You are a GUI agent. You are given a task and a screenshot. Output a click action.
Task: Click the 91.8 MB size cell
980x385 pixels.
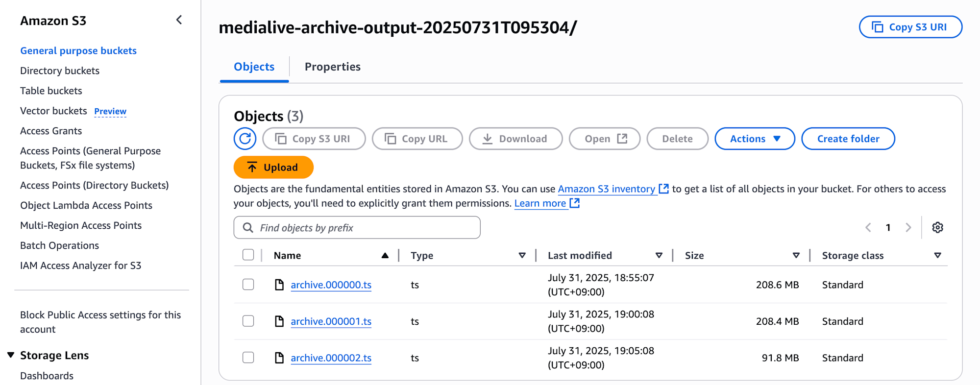click(x=780, y=358)
